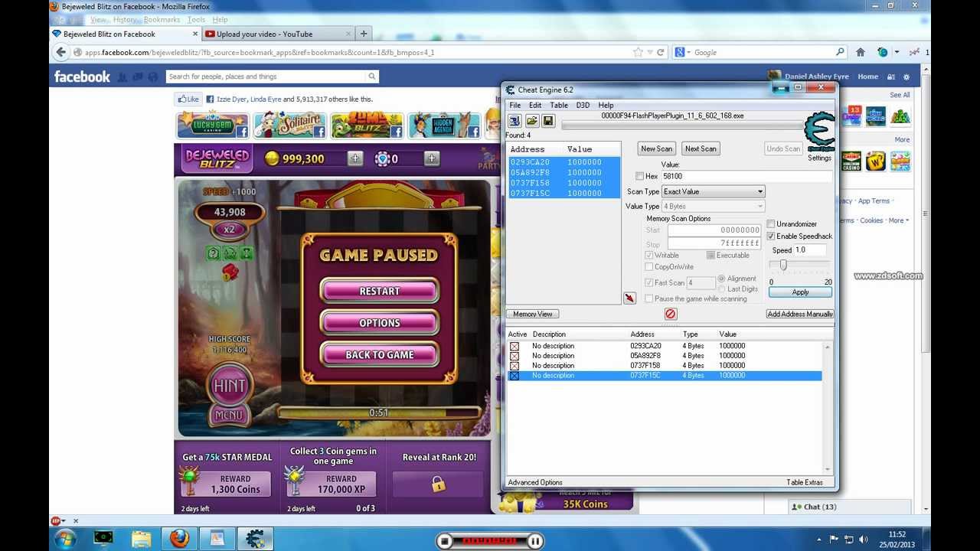Open the Table menu in Cheat Engine
Viewport: 980px width, 551px height.
click(559, 105)
